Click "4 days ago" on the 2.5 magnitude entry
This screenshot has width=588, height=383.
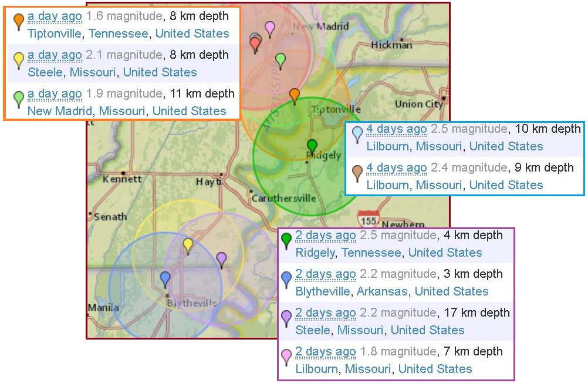(396, 129)
